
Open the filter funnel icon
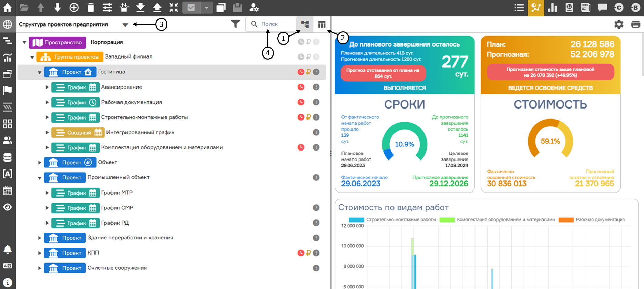click(x=235, y=24)
